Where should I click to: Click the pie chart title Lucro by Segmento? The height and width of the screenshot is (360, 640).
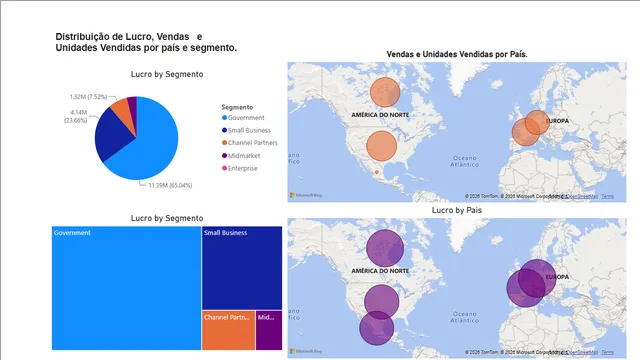(167, 74)
